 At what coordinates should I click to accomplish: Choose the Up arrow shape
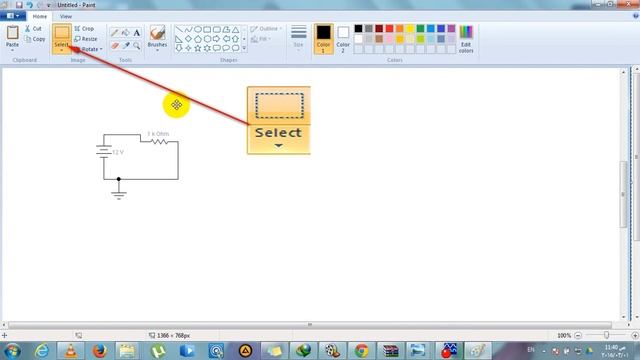tap(236, 39)
